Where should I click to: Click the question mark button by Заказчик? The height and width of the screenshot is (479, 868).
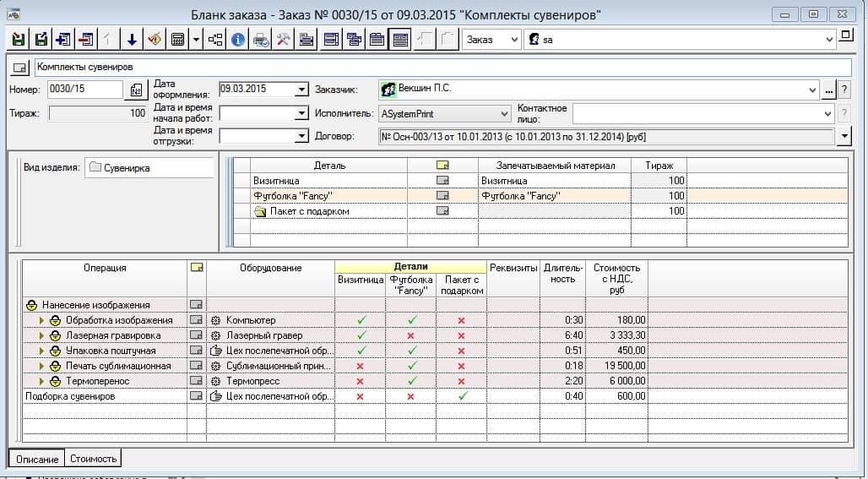(843, 90)
